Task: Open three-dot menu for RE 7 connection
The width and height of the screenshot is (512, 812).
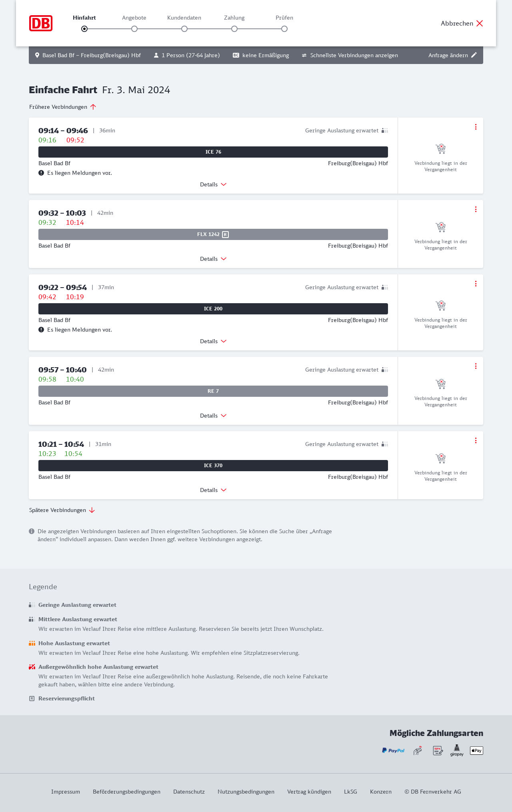Action: pos(476,366)
